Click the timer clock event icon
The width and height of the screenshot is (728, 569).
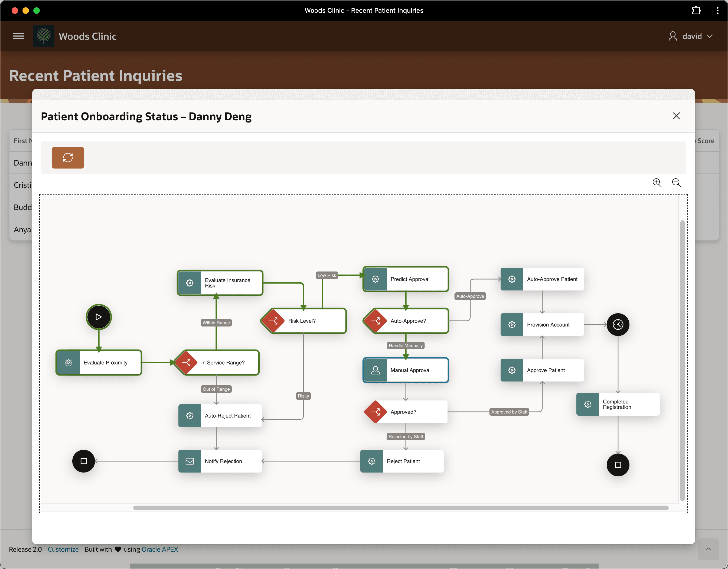(618, 325)
